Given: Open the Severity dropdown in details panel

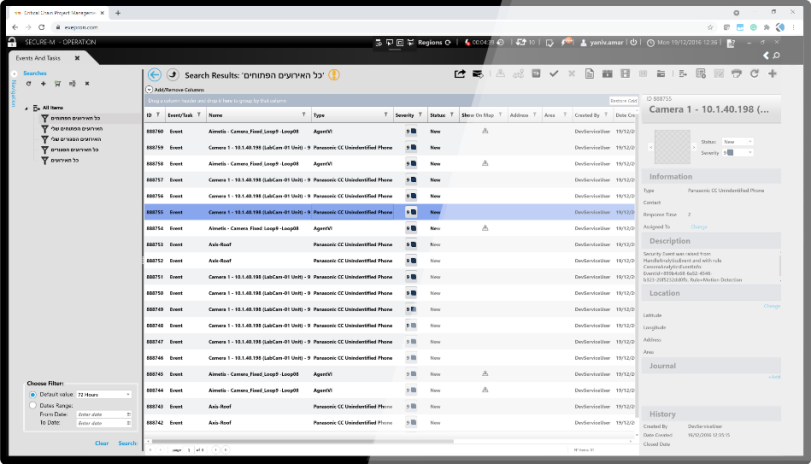Looking at the screenshot, I should (x=737, y=153).
